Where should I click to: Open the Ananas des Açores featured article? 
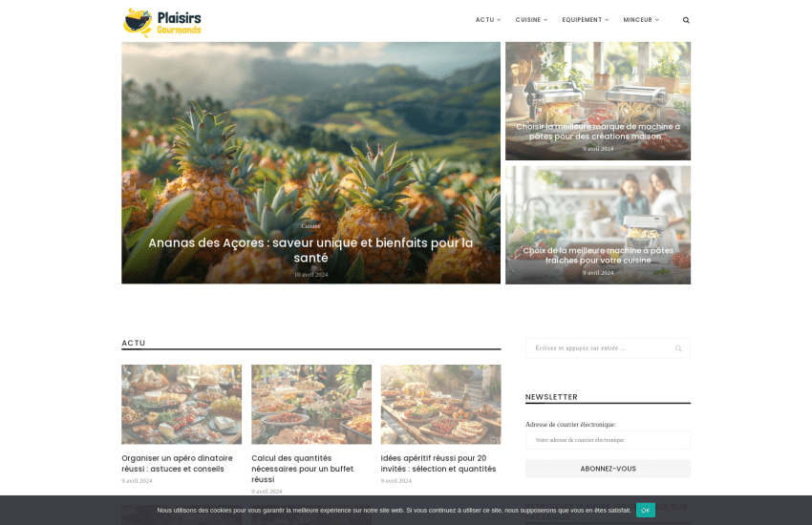(310, 250)
